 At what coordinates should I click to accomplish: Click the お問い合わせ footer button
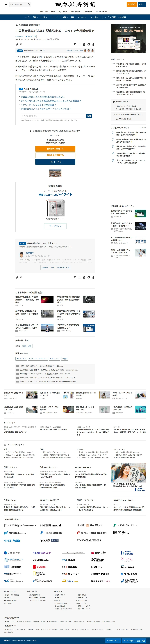(x=113, y=640)
